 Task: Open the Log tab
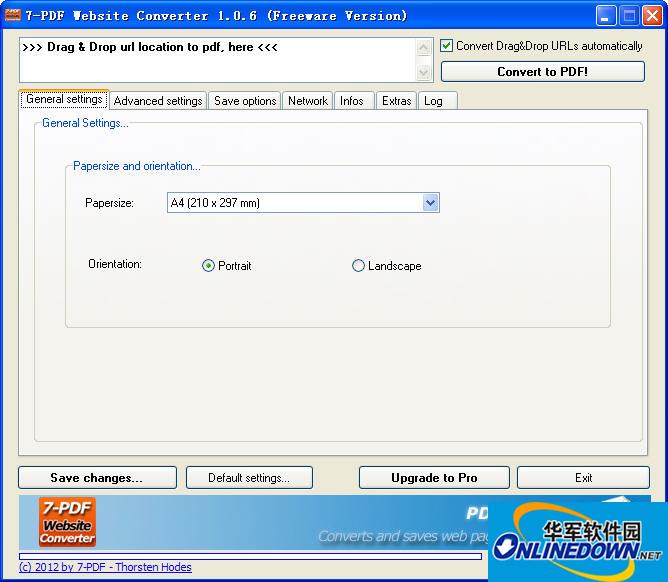[437, 101]
